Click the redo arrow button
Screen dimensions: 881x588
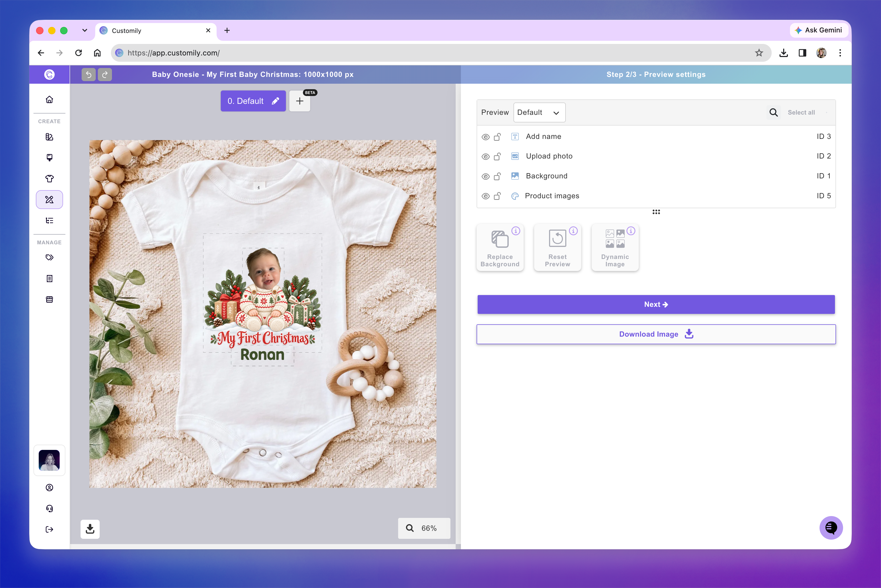[x=105, y=75]
